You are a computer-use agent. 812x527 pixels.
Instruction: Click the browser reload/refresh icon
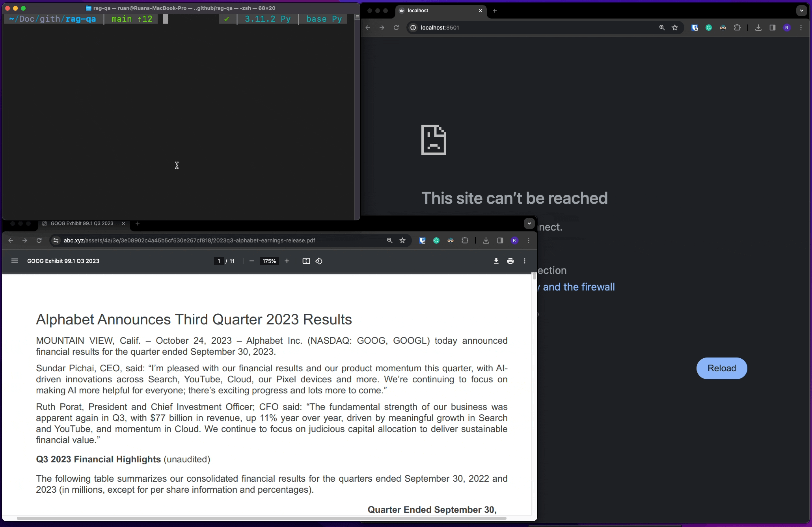pyautogui.click(x=396, y=27)
